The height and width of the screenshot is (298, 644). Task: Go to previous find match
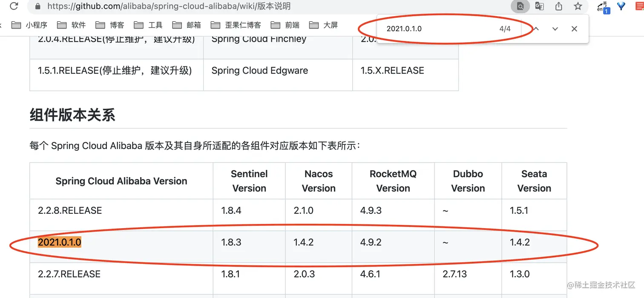point(536,29)
